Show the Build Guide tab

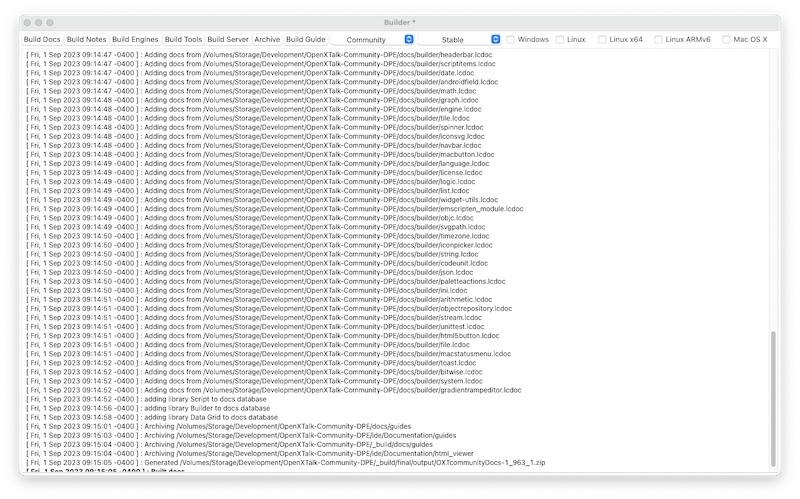[x=306, y=39]
